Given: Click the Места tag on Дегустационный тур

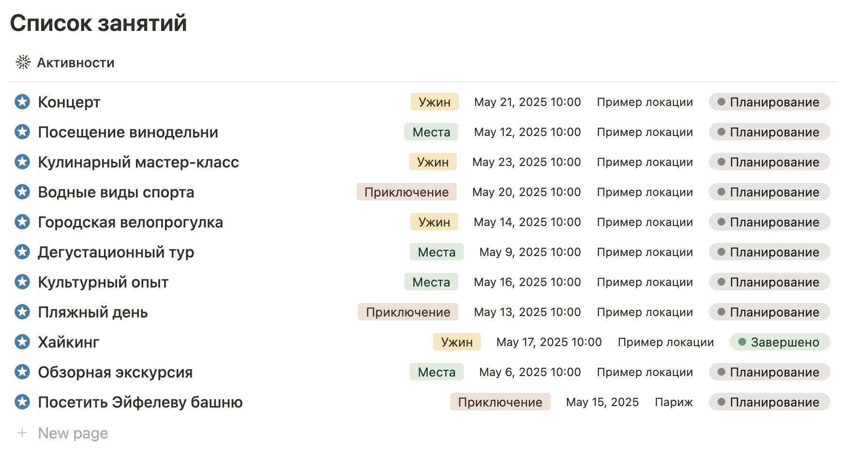Looking at the screenshot, I should (436, 252).
